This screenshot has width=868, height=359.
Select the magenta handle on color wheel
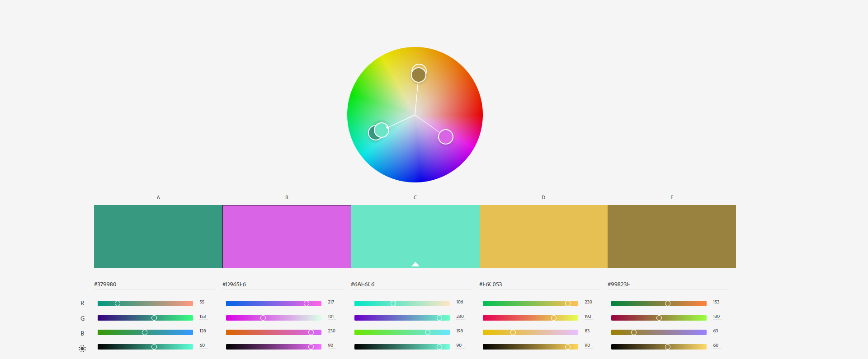pyautogui.click(x=446, y=137)
